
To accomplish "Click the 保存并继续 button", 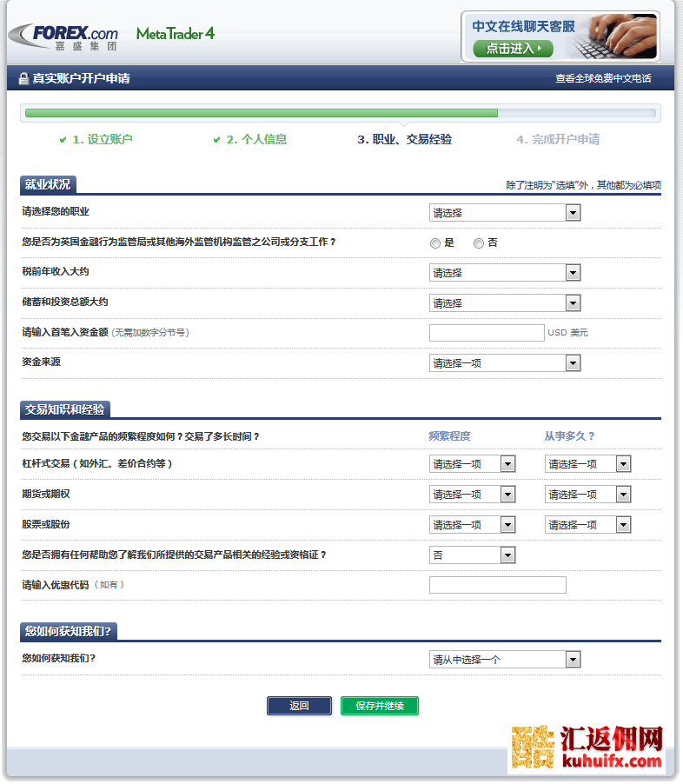I will tap(380, 706).
